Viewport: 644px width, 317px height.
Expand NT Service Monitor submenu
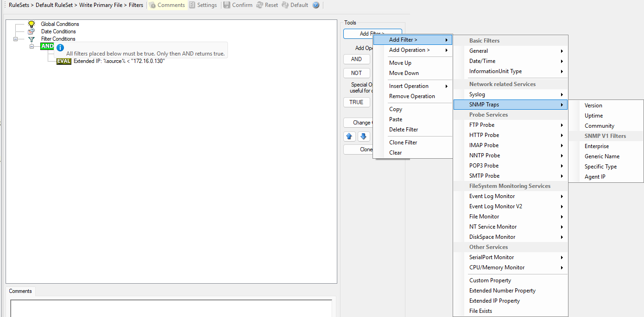coord(511,227)
